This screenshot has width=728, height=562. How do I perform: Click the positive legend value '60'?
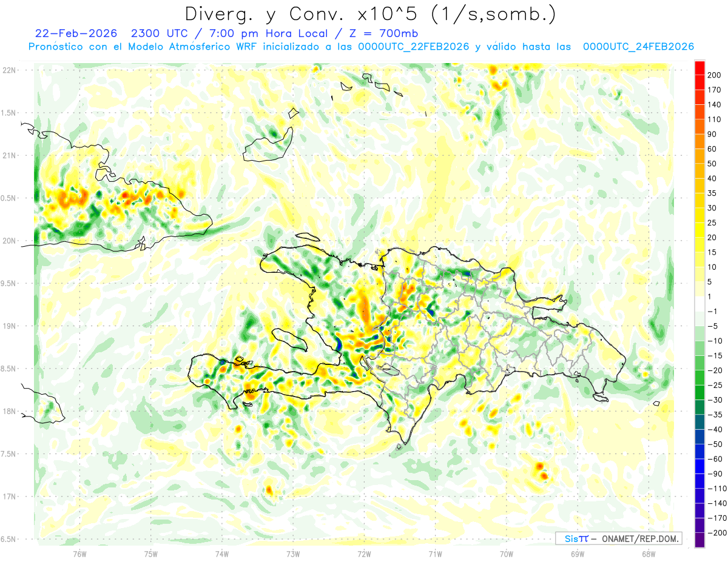click(x=712, y=149)
